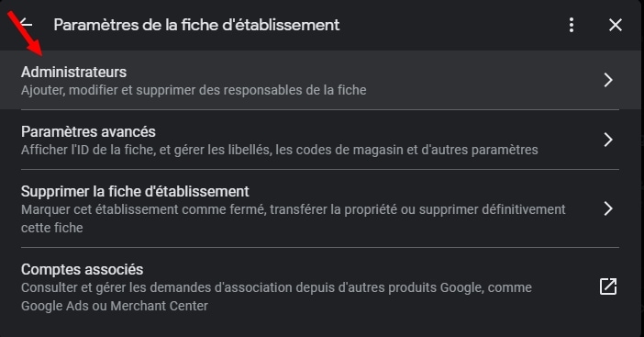The image size is (644, 337).
Task: Go back using the left arrow icon
Action: coord(27,24)
